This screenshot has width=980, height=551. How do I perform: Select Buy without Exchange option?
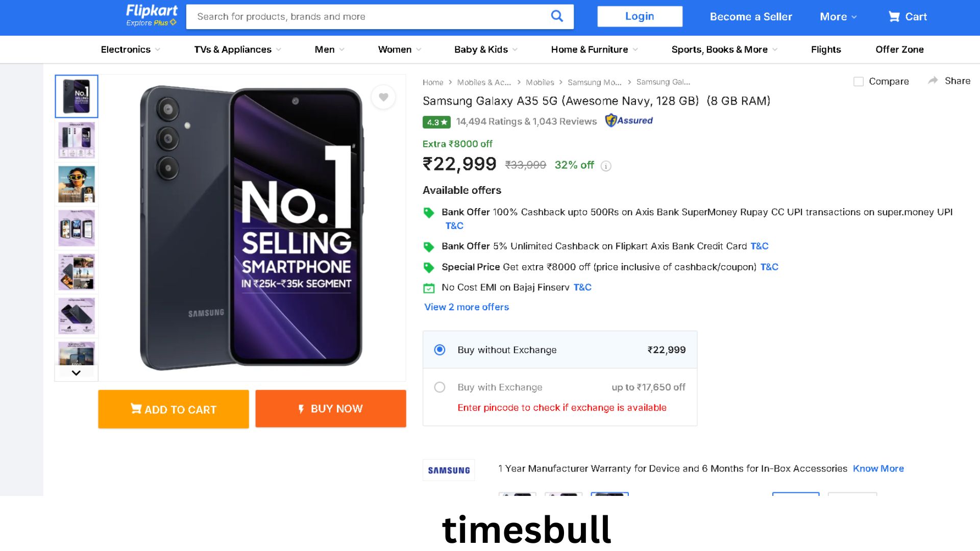pyautogui.click(x=439, y=350)
